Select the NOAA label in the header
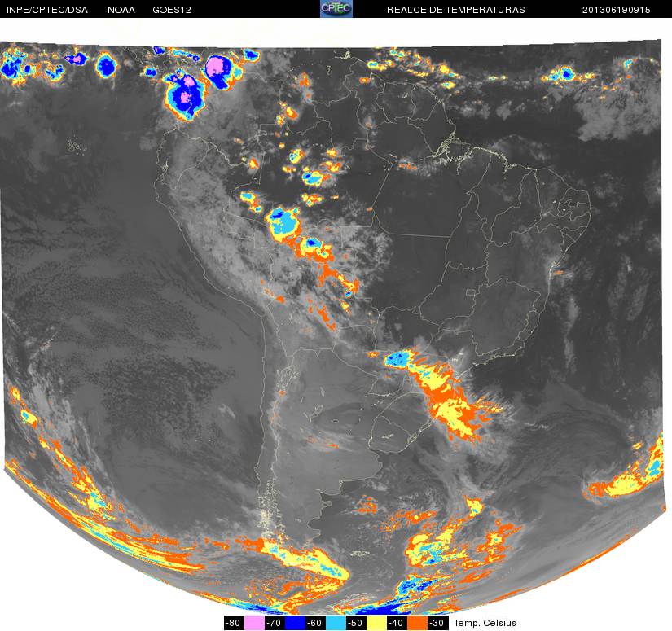 point(121,10)
